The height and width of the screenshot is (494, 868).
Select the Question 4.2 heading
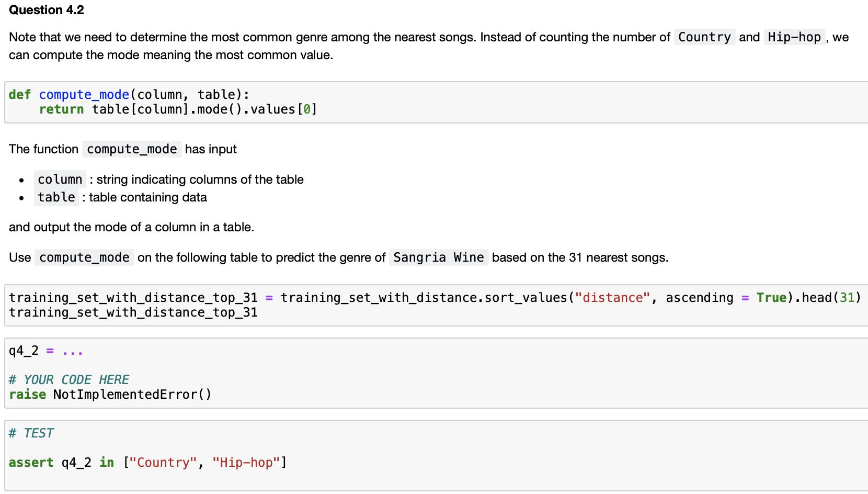47,9
